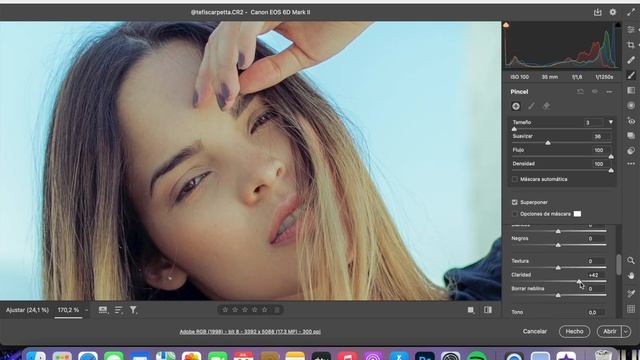The height and width of the screenshot is (360, 640).
Task: Click the Abrir button
Action: [609, 331]
